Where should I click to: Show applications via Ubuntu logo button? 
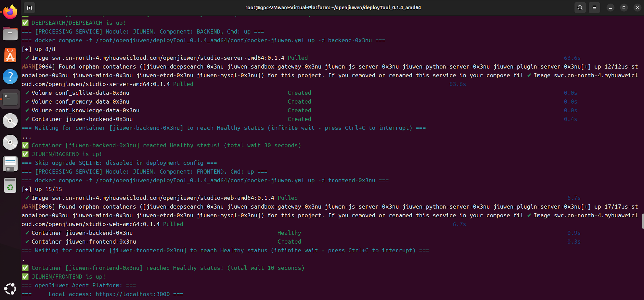[10, 289]
